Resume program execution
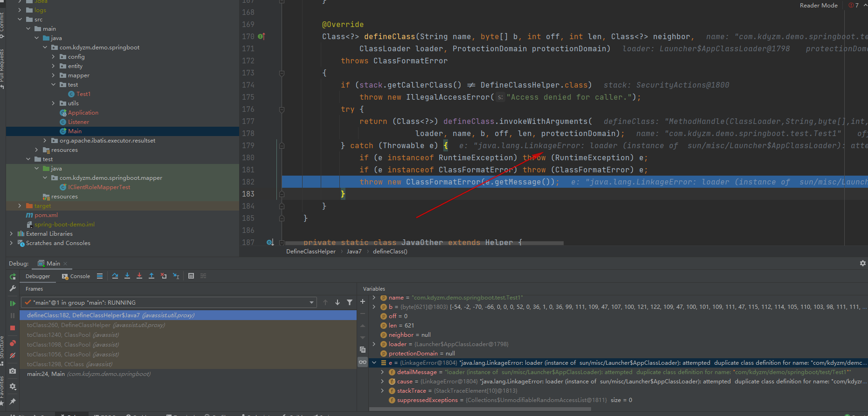 click(13, 303)
